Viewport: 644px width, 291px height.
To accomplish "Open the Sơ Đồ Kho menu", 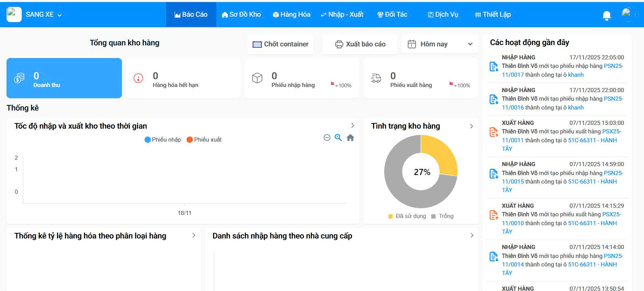I will click(x=241, y=14).
